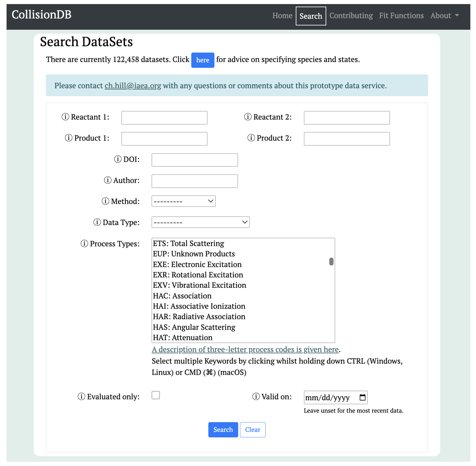
Task: Click info icon next to DOI
Action: pos(118,159)
